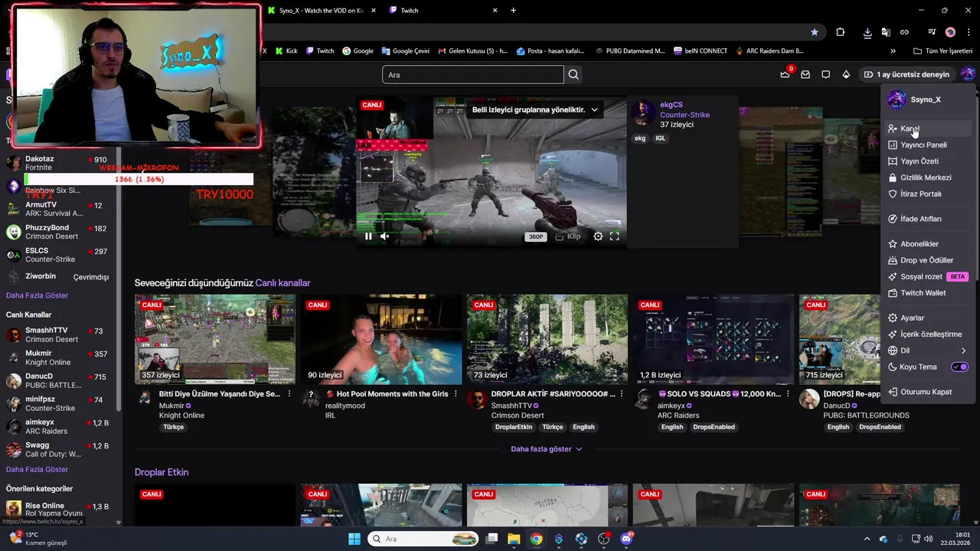Select Kanal from the user menu
The width and height of the screenshot is (980, 551).
(928, 129)
